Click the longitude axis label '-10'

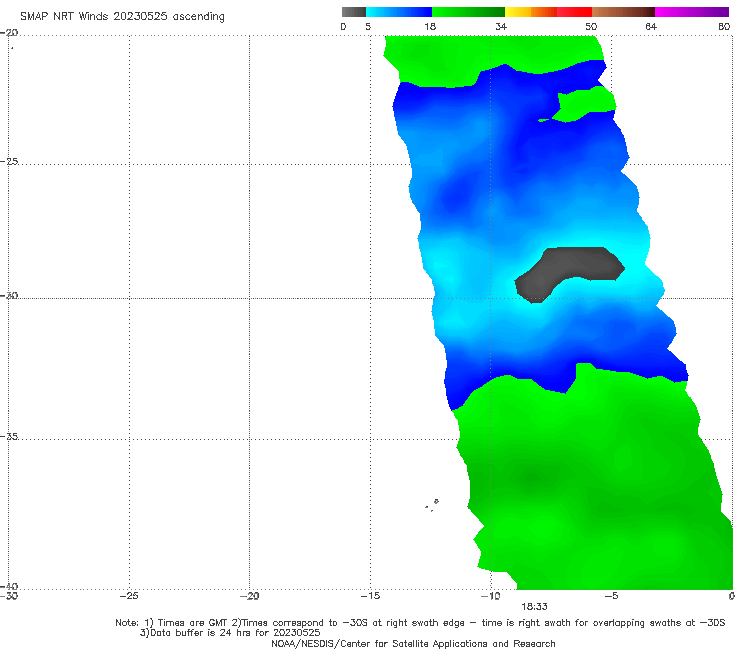coord(490,596)
